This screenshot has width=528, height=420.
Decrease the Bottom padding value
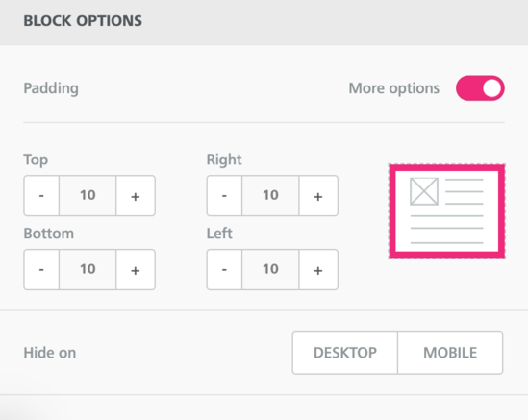(41, 269)
